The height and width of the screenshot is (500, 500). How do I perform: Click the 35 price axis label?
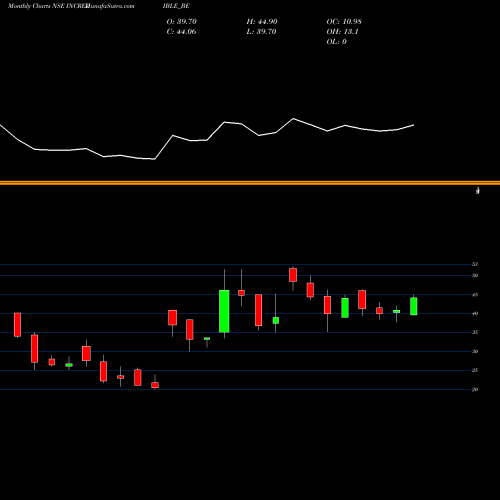475,332
